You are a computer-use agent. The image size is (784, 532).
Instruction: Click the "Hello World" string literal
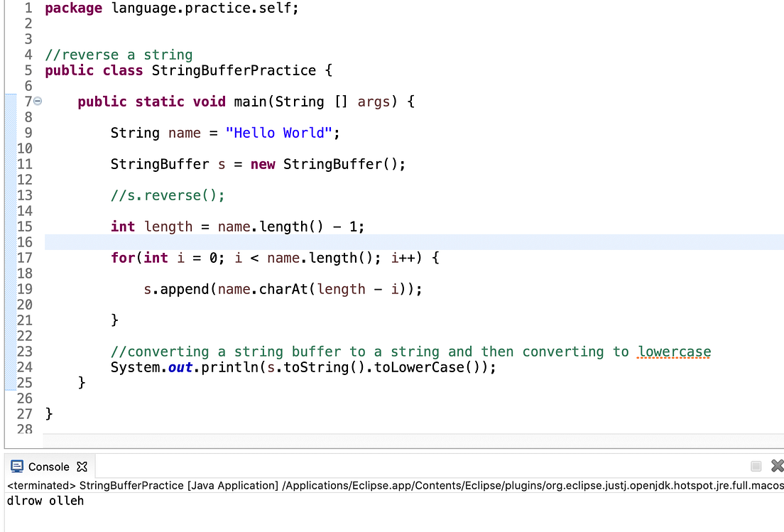pyautogui.click(x=278, y=133)
